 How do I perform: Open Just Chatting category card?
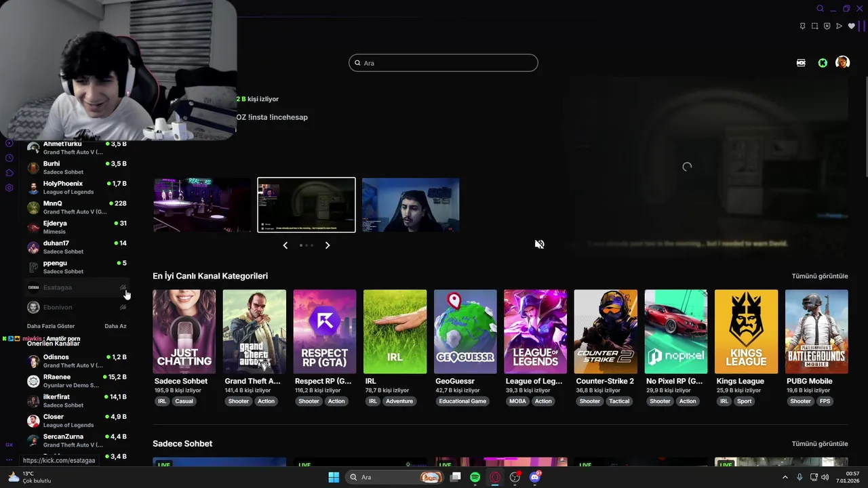click(184, 331)
